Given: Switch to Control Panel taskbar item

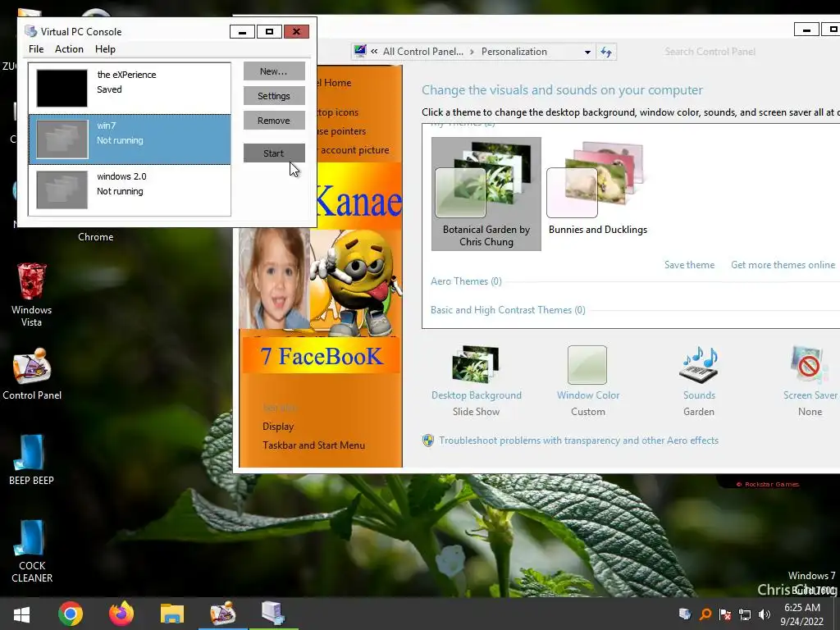Looking at the screenshot, I should (x=223, y=614).
